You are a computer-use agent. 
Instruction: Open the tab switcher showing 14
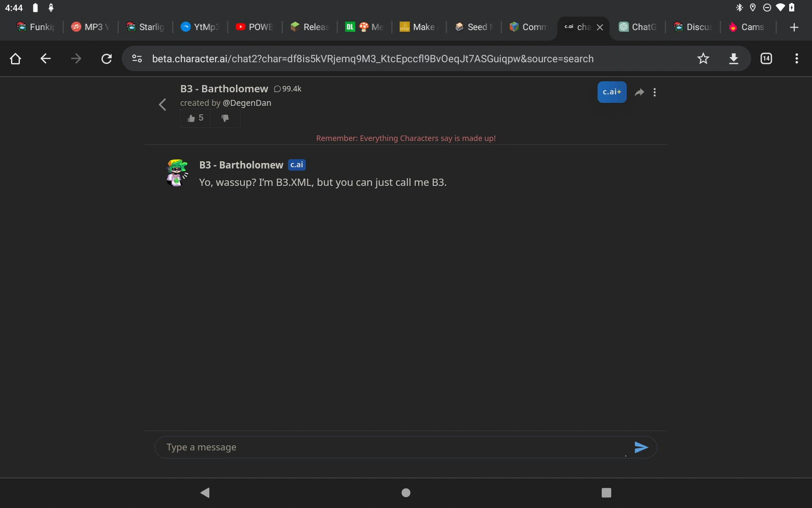(766, 58)
